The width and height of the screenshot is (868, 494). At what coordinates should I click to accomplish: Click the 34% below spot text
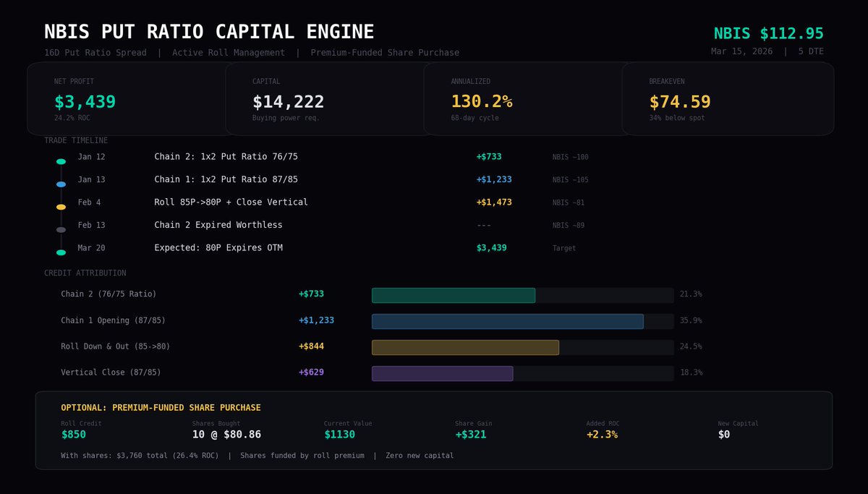(x=676, y=118)
